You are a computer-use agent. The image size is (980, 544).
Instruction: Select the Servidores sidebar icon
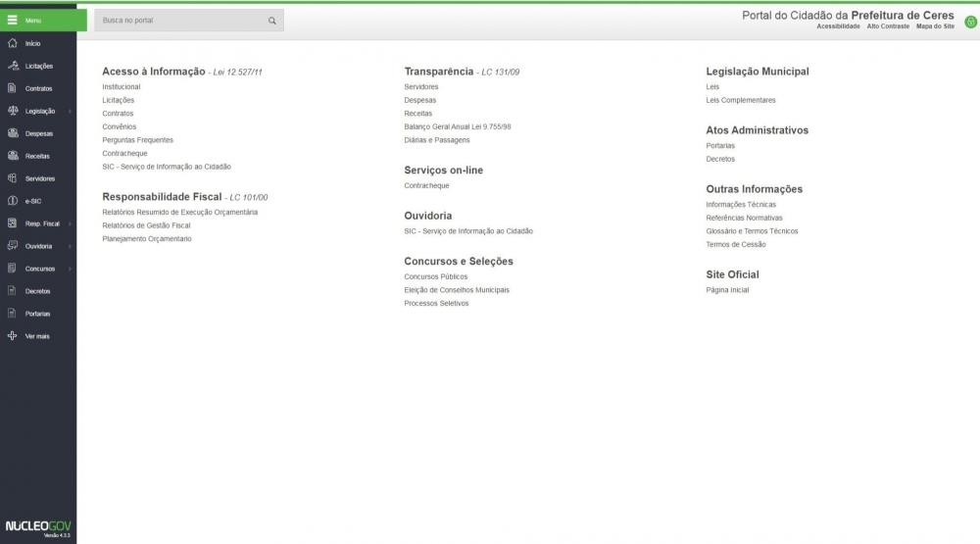click(12, 178)
